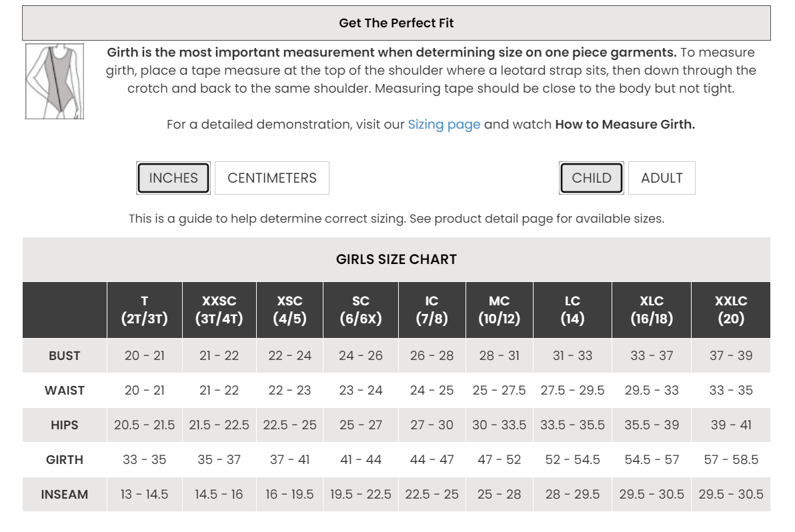Click the HIPS row label
The height and width of the screenshot is (532, 795).
65,425
